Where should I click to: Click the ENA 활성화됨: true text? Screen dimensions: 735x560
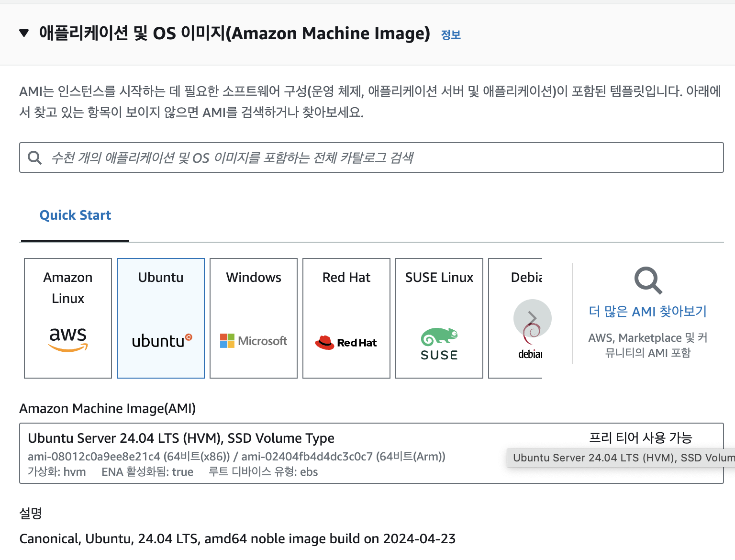(x=147, y=472)
